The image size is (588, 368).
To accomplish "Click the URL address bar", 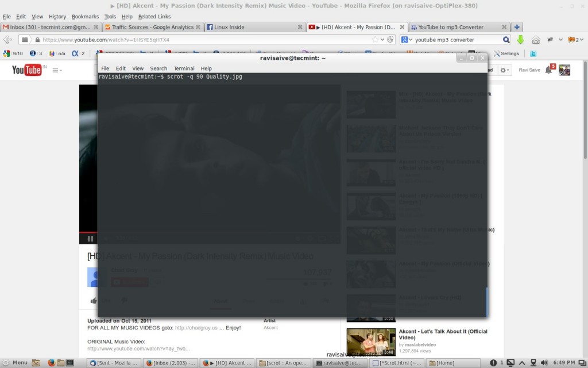I will point(201,40).
